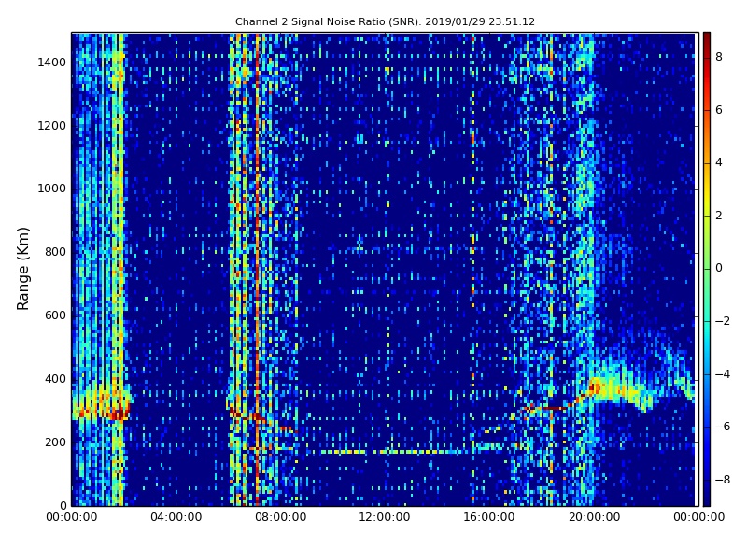Click the 400 range tick label

click(56, 379)
